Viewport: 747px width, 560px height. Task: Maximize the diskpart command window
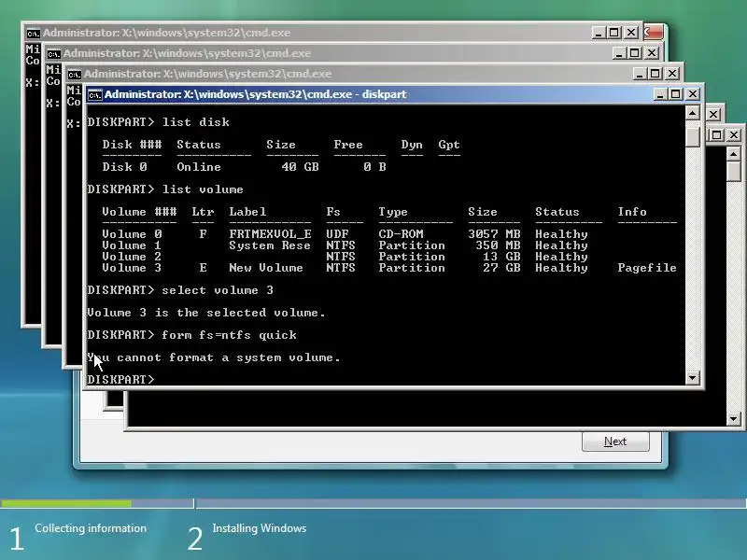[x=675, y=94]
